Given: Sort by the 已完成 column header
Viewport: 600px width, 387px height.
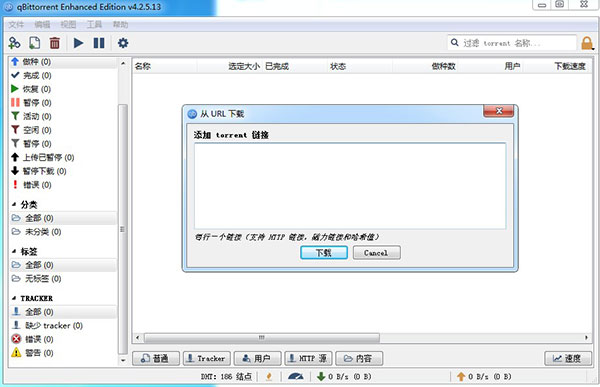Looking at the screenshot, I should (x=295, y=66).
